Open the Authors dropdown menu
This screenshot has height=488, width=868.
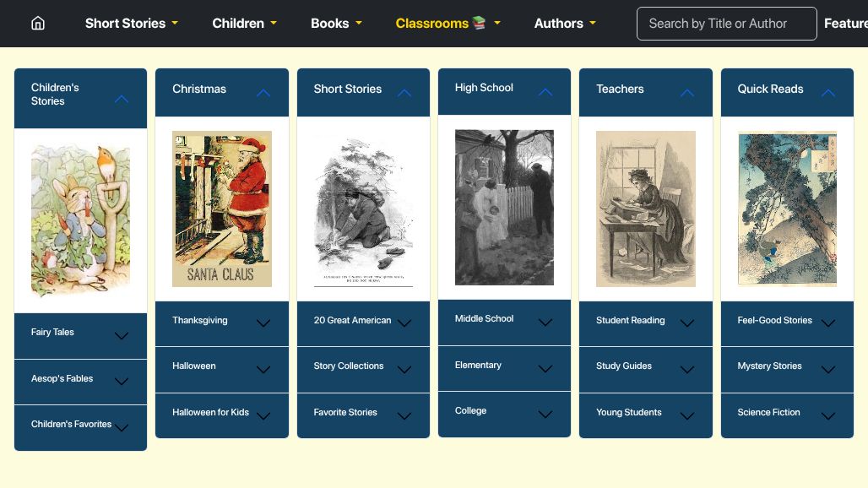(565, 24)
